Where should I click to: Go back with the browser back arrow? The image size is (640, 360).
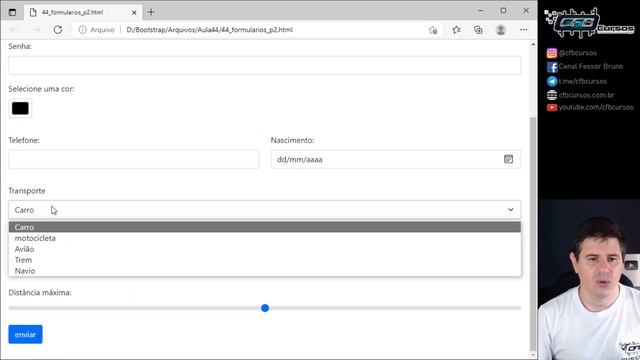14,30
